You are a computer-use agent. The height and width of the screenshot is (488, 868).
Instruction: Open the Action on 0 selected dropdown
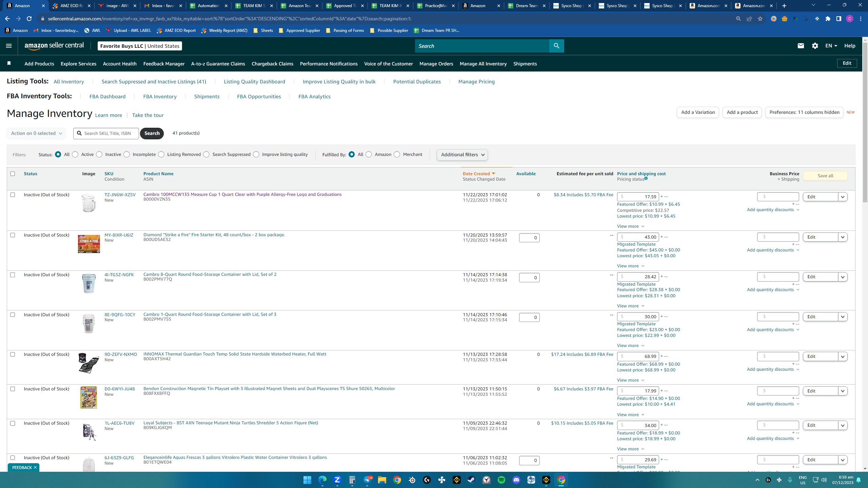point(36,133)
